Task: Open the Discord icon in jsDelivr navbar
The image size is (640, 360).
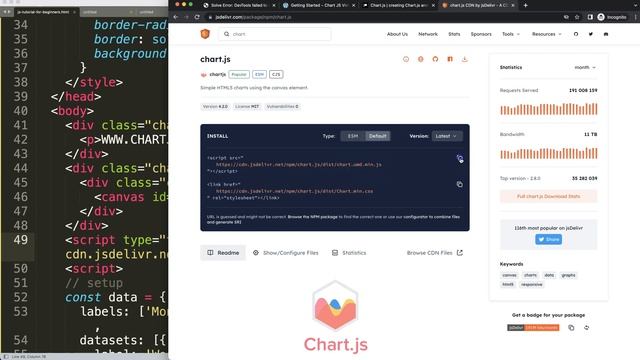Action: point(606,34)
